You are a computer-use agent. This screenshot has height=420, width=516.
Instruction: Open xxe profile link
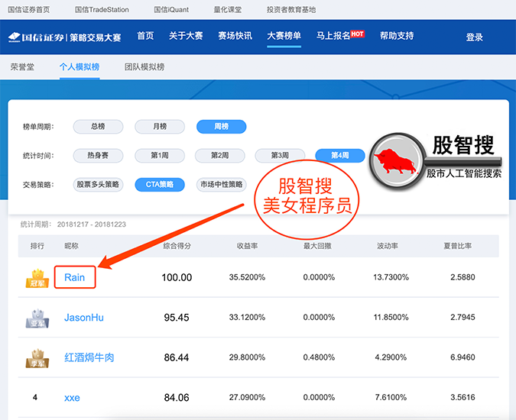(72, 398)
